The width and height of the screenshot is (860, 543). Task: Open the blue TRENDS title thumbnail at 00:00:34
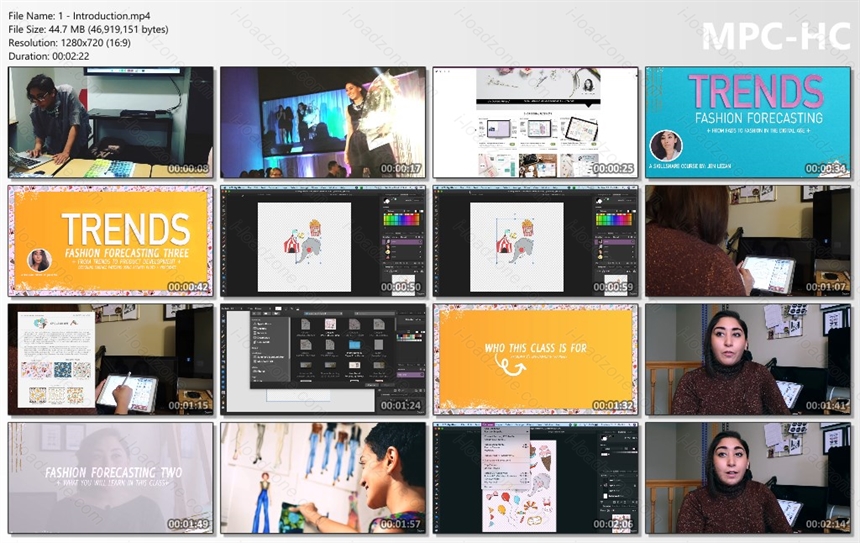coord(748,123)
